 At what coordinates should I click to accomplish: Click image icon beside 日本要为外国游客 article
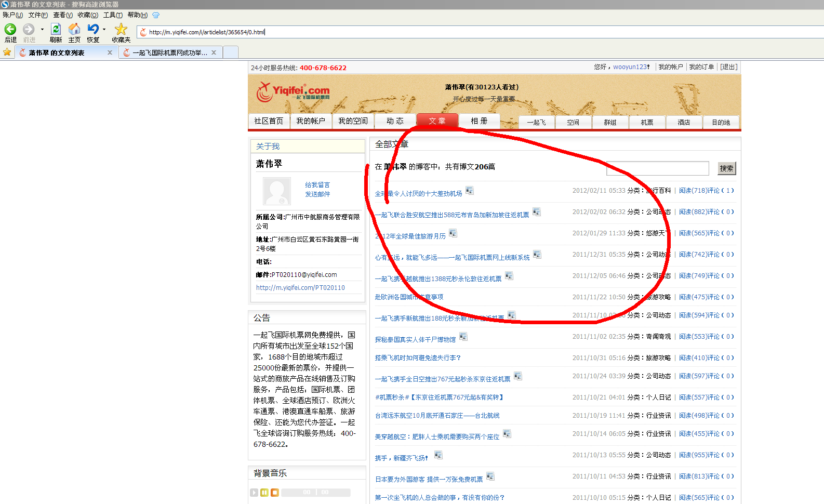coord(490,476)
